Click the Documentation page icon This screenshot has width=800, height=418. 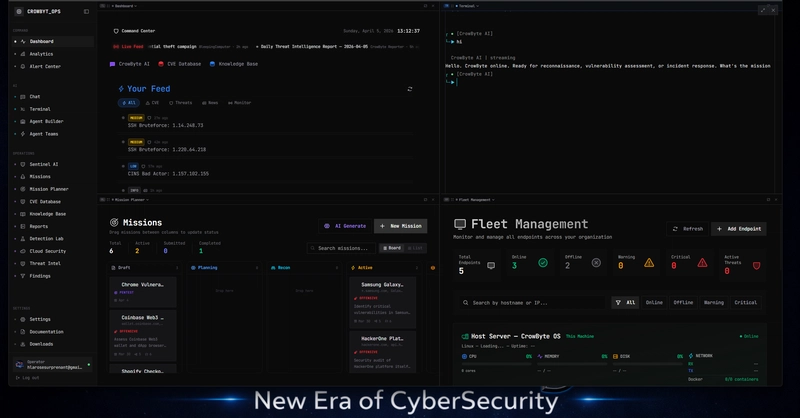[22, 332]
